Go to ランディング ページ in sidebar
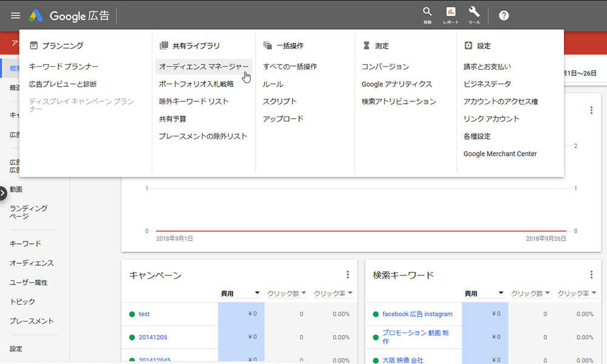Image resolution: width=607 pixels, height=364 pixels. (x=29, y=212)
